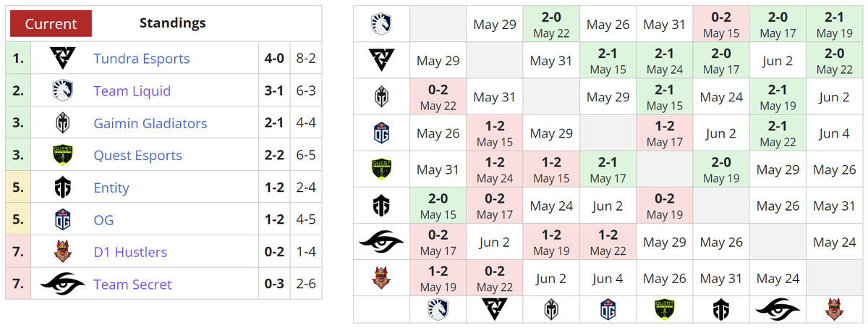The width and height of the screenshot is (868, 328).
Task: Click Entity logo in standings list
Action: pyautogui.click(x=62, y=188)
